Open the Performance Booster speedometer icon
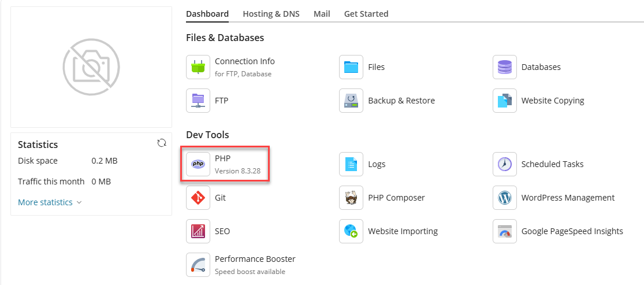Screen dimensions: 644x285 click(x=198, y=265)
